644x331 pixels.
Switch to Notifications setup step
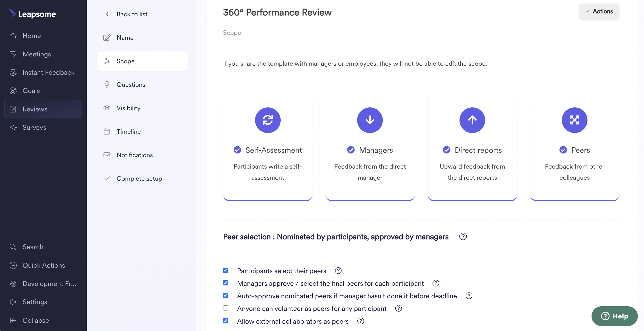142,155
